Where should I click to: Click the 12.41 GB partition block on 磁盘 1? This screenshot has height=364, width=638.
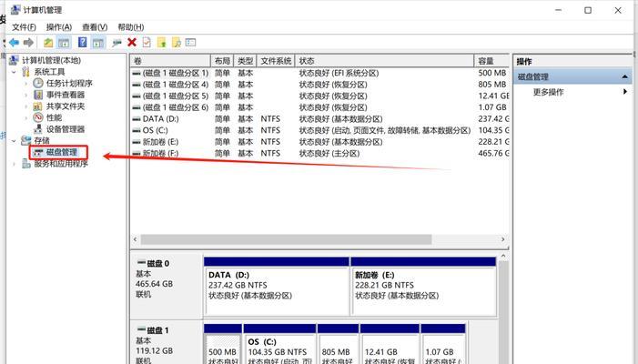pyautogui.click(x=390, y=344)
